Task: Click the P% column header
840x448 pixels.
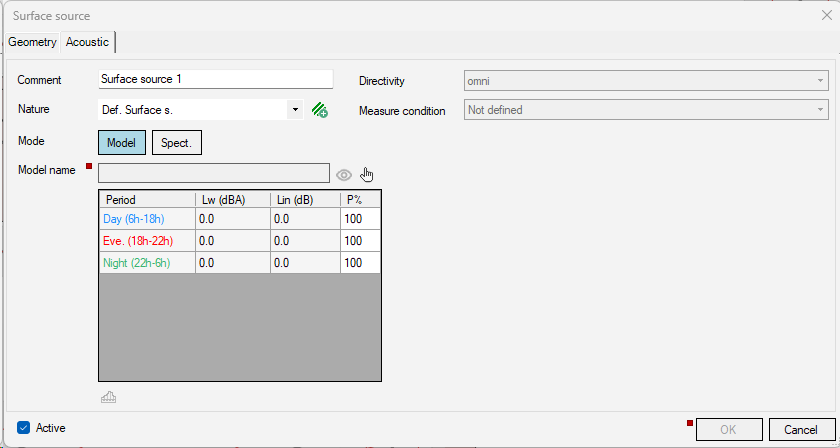Action: pos(361,200)
